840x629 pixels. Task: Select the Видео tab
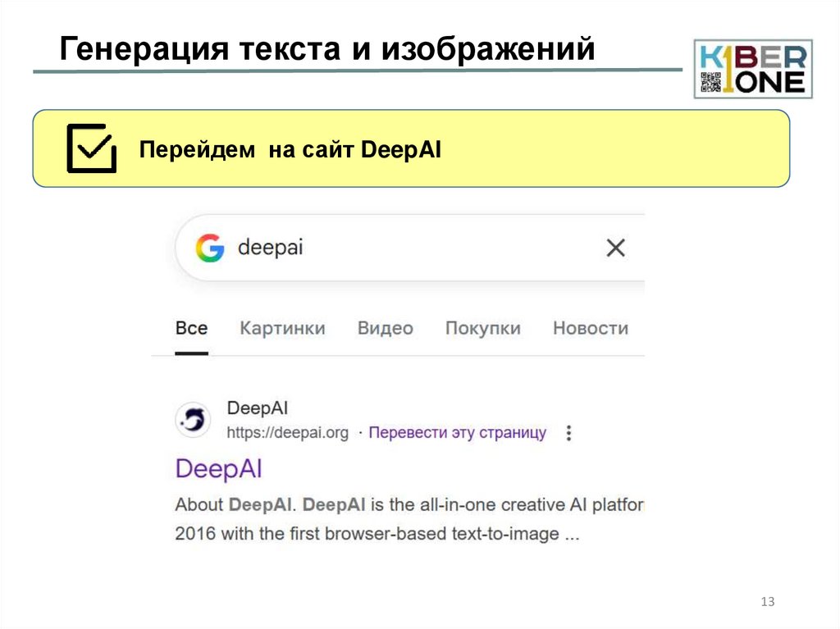tap(385, 327)
